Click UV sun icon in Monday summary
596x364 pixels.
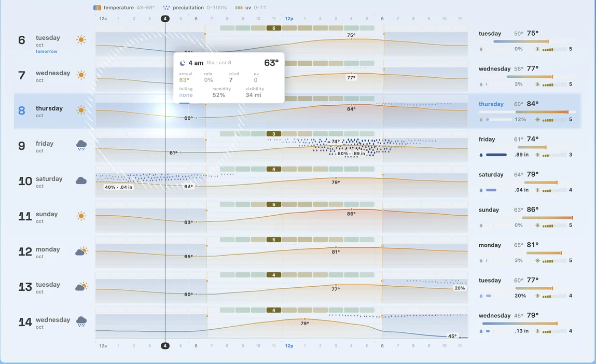[537, 261]
